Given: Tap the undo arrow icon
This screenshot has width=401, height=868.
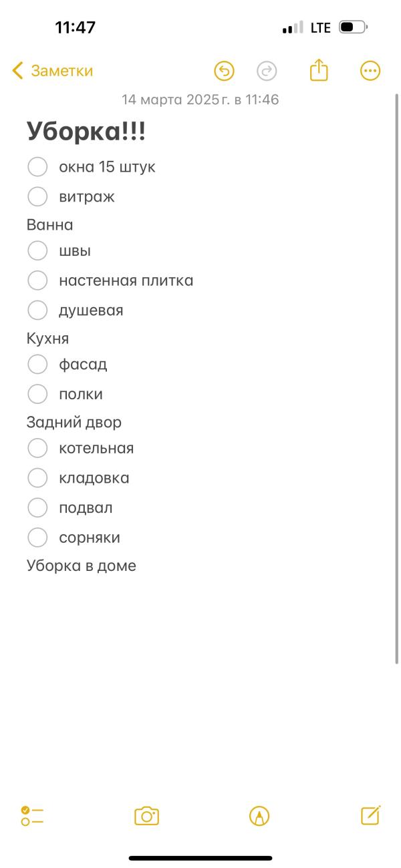Looking at the screenshot, I should (224, 71).
